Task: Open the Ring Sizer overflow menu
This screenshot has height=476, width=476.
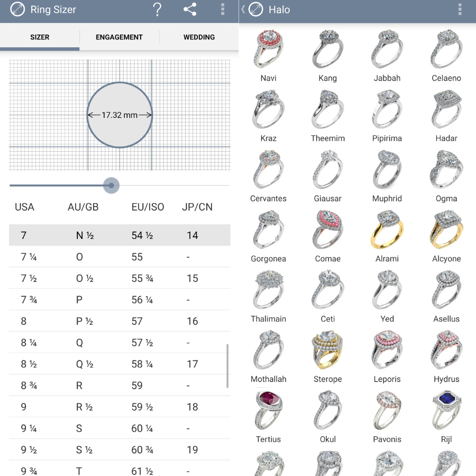Action: pos(223,10)
